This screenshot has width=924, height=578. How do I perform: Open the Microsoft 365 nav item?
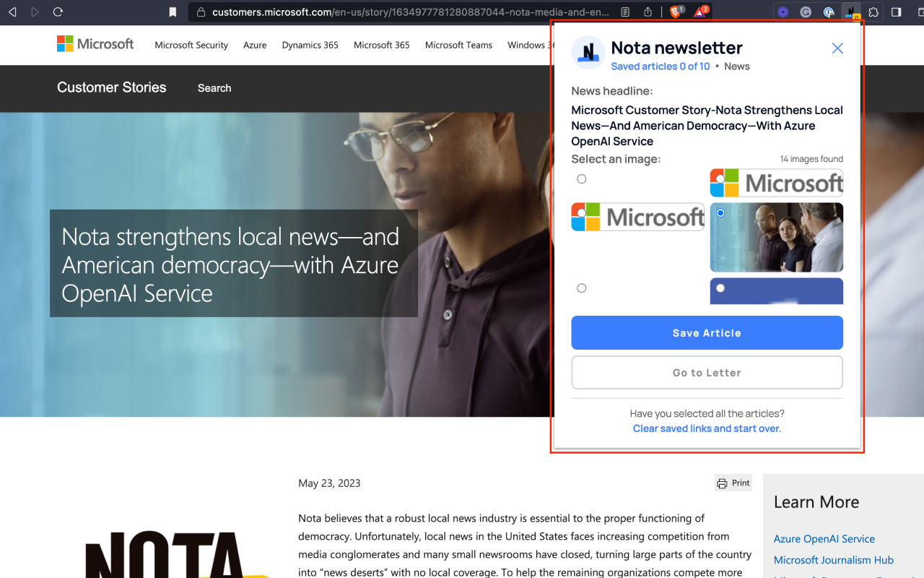coord(382,45)
